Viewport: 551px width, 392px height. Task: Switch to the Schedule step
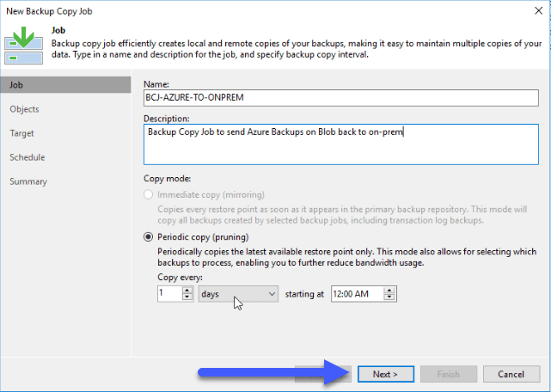point(27,157)
